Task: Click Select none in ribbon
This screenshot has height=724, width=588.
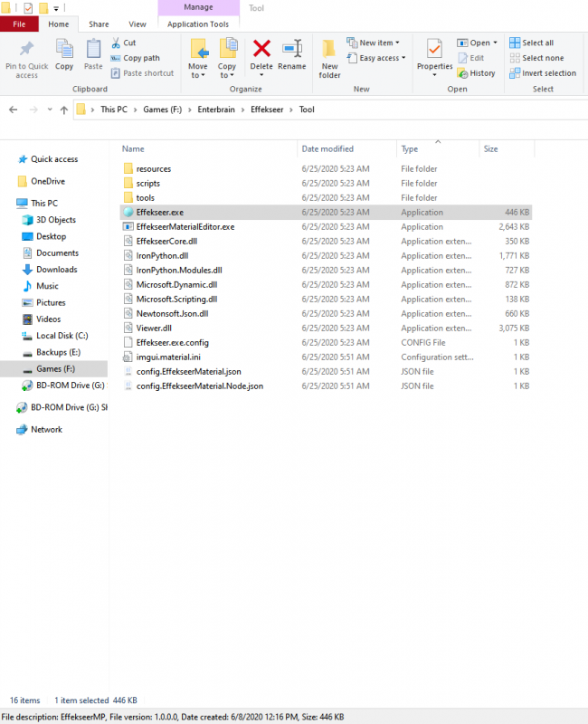Action: coord(536,58)
